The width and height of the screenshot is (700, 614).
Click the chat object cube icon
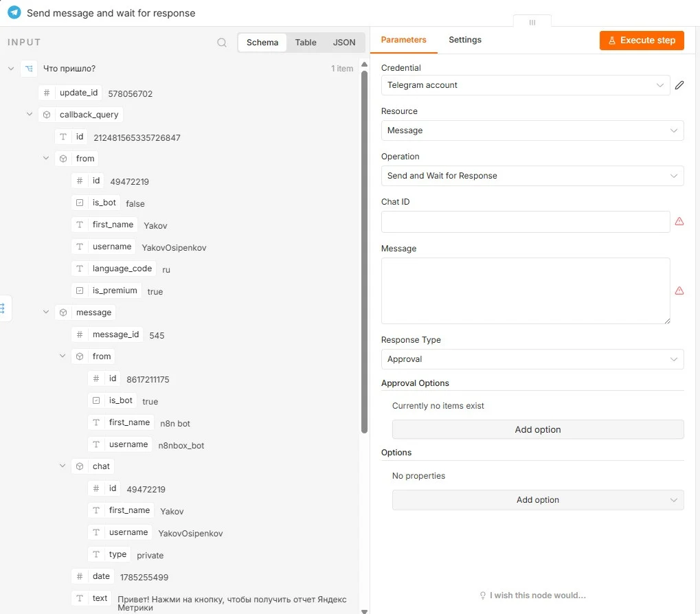80,466
